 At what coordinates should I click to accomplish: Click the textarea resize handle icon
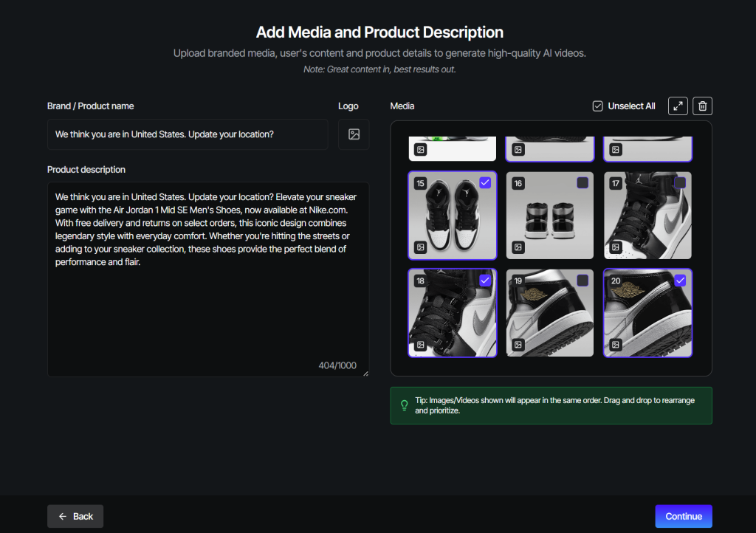[365, 373]
